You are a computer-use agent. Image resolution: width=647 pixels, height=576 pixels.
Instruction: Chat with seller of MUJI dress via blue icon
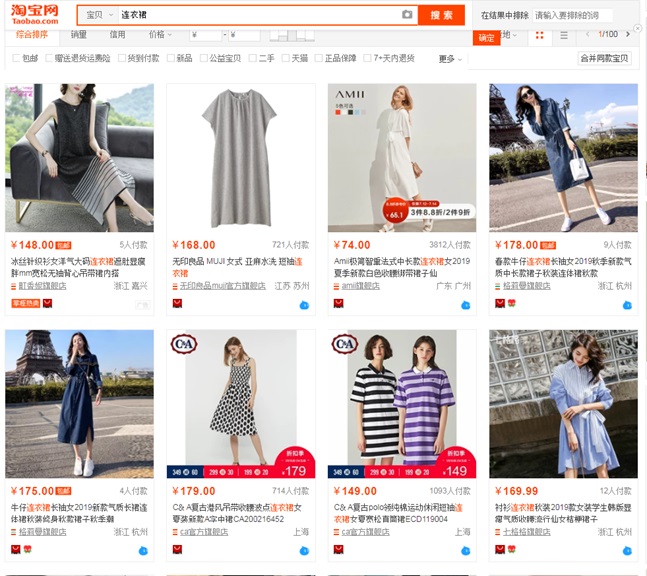304,305
